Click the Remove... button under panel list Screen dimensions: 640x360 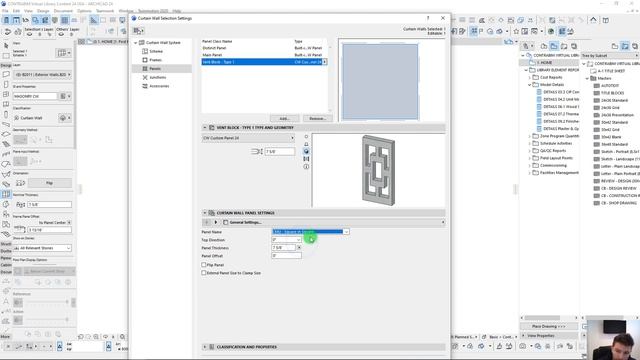(318, 118)
